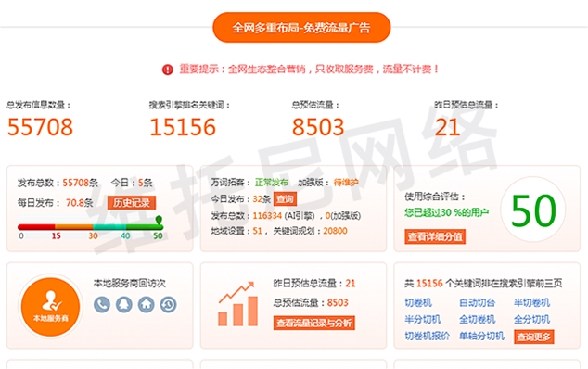The width and height of the screenshot is (588, 369).
Task: Click the 您已超过30 %的用户 text
Action: tap(447, 212)
